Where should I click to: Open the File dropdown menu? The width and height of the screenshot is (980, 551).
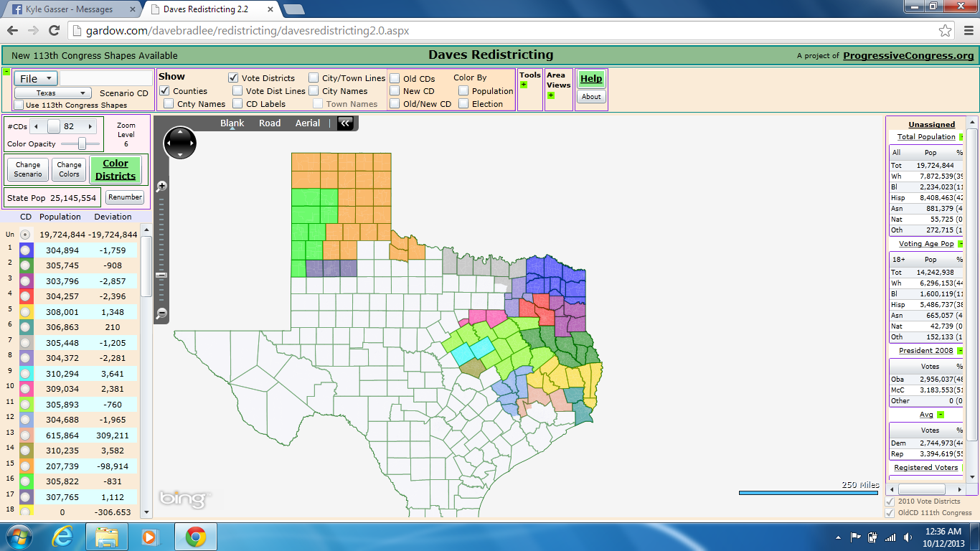pyautogui.click(x=36, y=79)
